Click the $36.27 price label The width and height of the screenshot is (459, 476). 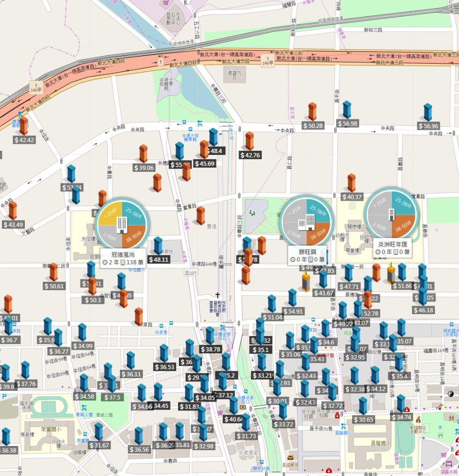(x=59, y=351)
